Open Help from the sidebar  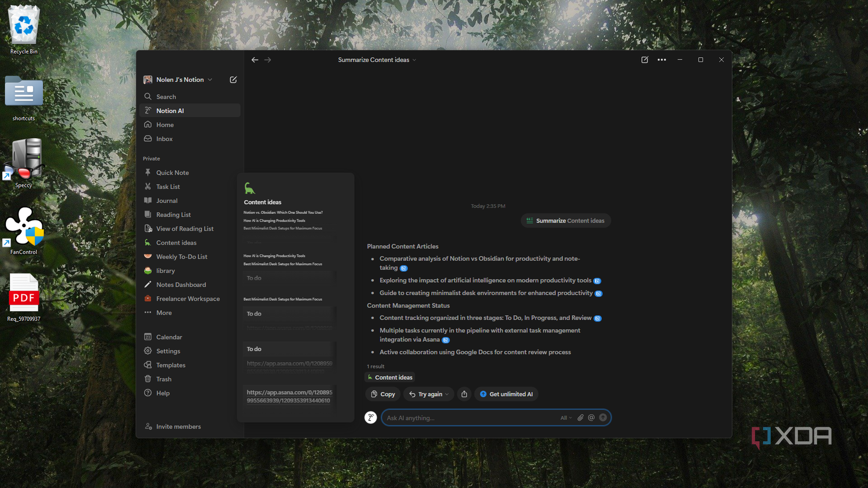coord(190,393)
